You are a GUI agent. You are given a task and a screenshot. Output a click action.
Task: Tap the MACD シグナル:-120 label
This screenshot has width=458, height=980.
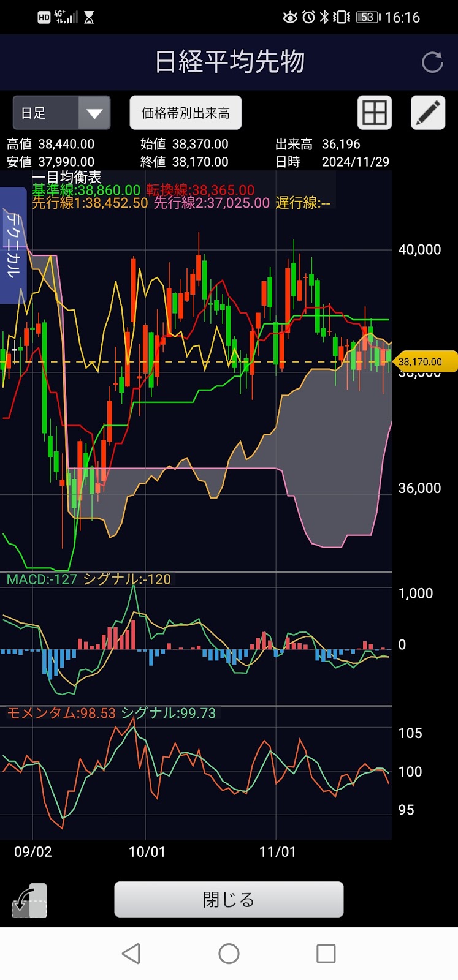click(127, 579)
